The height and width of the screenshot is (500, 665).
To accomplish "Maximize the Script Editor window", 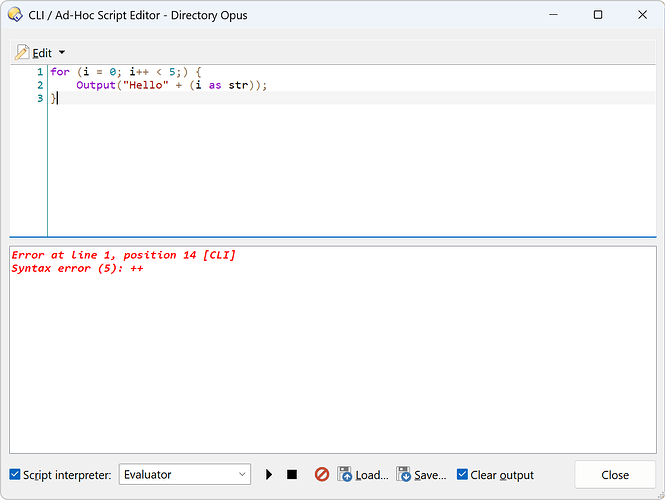I will pos(598,15).
